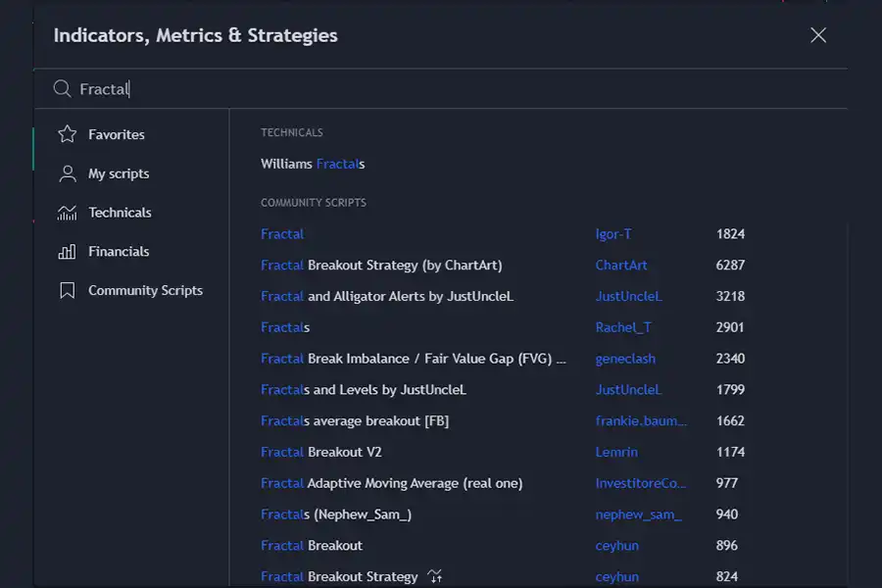Viewport: 882px width, 588px height.
Task: Open Rachel_T author profile
Action: coord(623,327)
